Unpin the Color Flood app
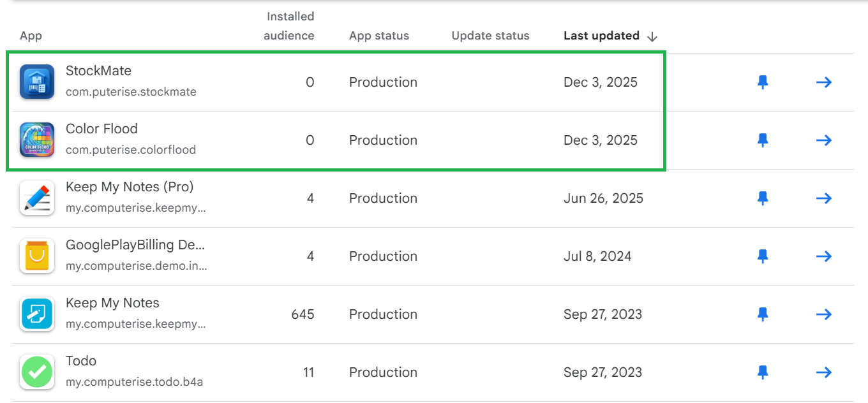868x403 pixels. click(763, 140)
